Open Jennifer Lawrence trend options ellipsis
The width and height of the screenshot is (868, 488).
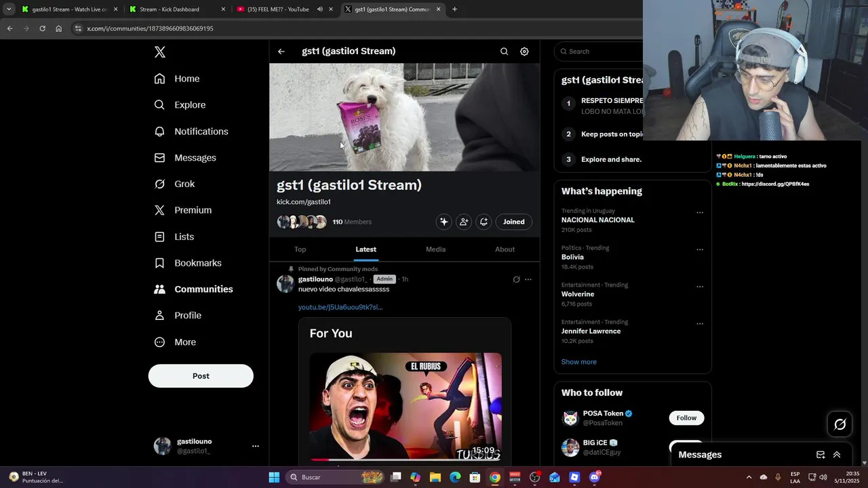tap(700, 324)
